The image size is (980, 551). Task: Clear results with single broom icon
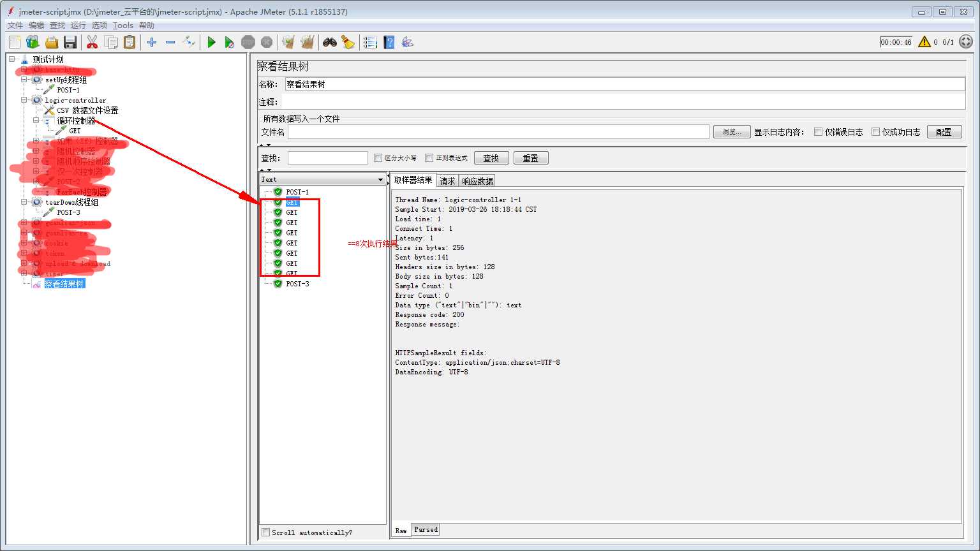coord(288,42)
